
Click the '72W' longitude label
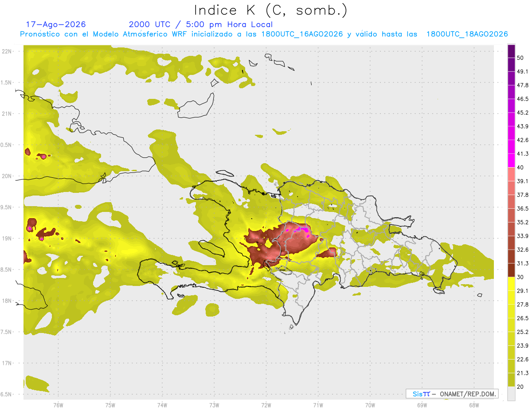266,405
